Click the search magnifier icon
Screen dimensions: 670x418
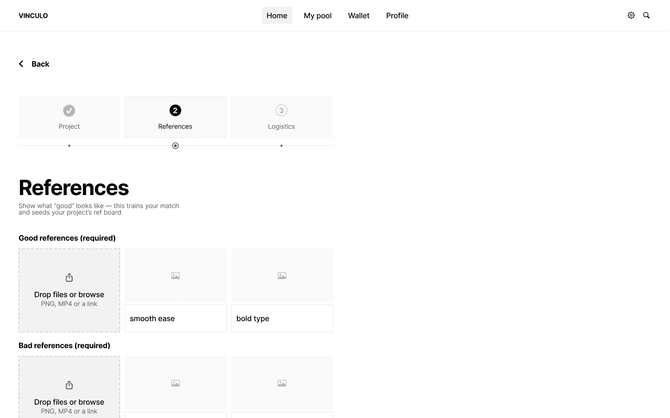tap(646, 15)
